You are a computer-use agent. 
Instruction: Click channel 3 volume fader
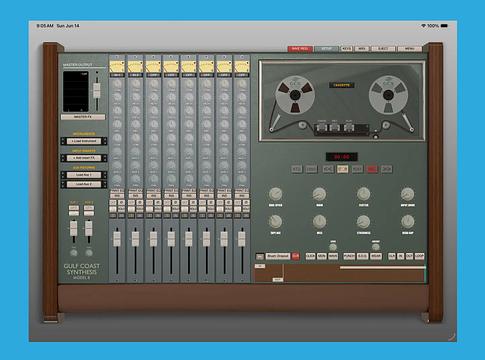pyautogui.click(x=153, y=239)
